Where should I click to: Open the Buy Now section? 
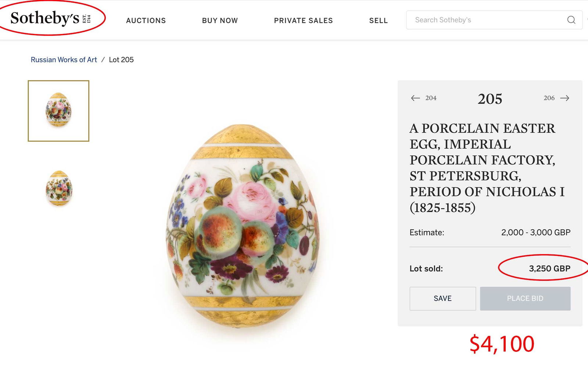tap(219, 21)
